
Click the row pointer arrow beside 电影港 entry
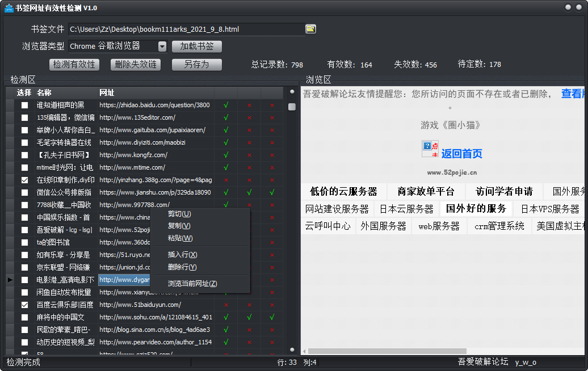[x=9, y=279]
